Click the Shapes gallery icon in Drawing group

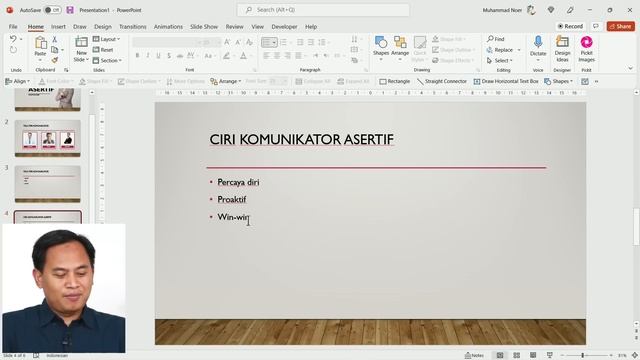[381, 42]
